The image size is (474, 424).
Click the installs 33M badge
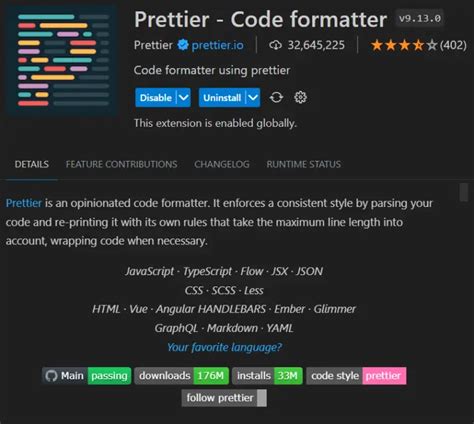[x=267, y=376]
